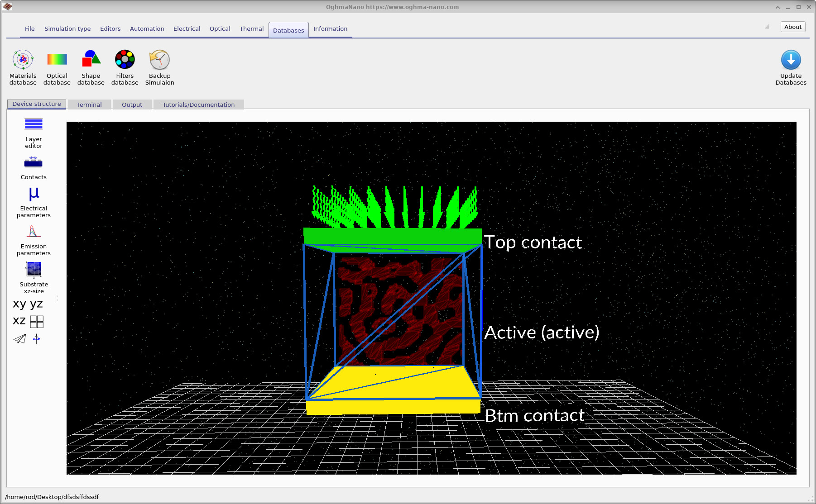
Task: Switch to the Terminal tab
Action: click(89, 105)
